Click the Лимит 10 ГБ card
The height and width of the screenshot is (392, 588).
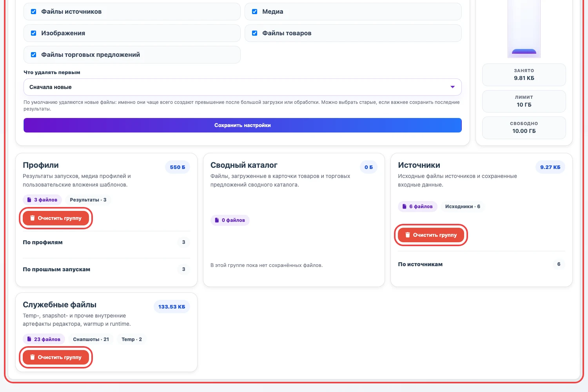tap(524, 102)
